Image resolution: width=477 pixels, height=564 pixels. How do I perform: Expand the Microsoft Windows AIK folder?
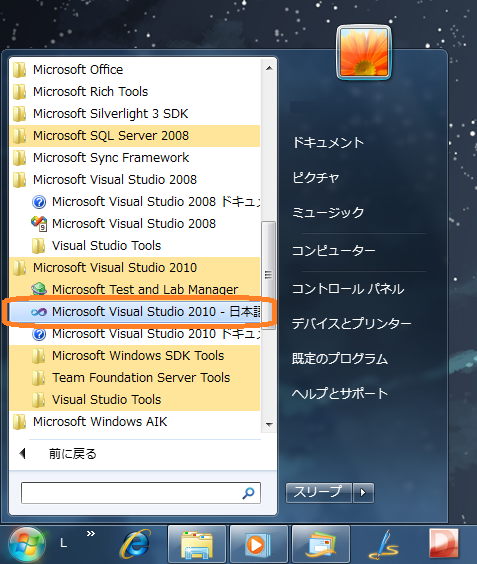(x=135, y=422)
